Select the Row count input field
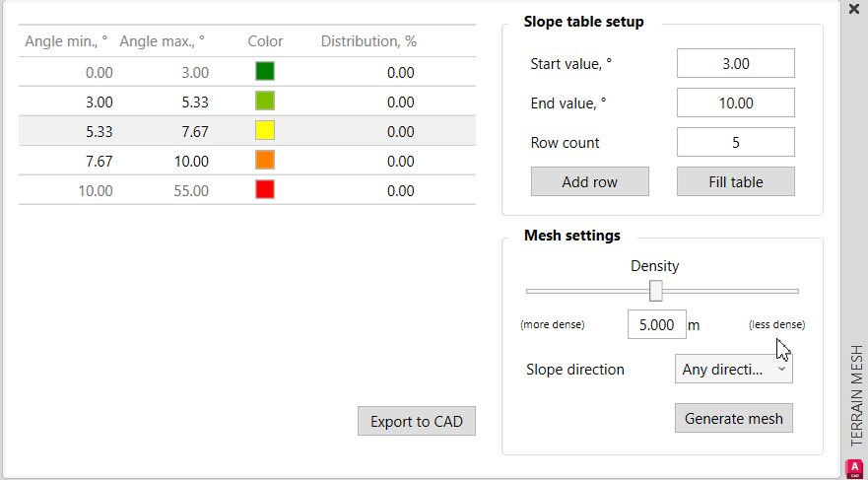 point(735,142)
